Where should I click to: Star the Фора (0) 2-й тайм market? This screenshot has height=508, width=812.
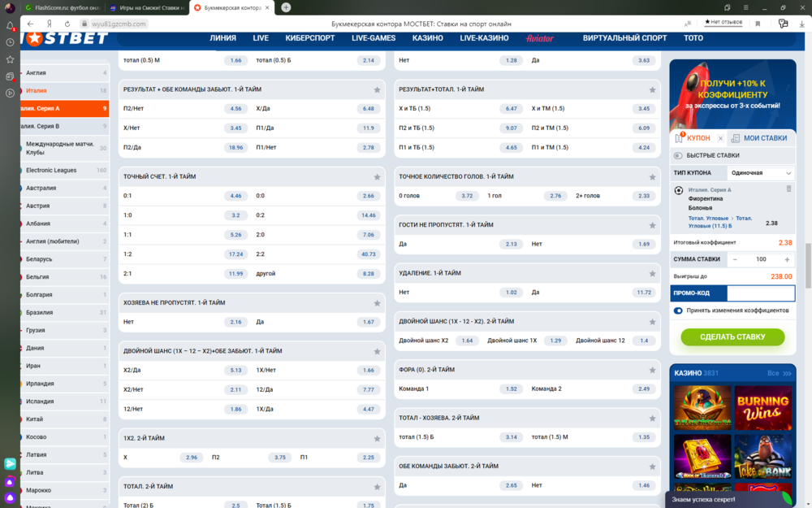pyautogui.click(x=653, y=370)
